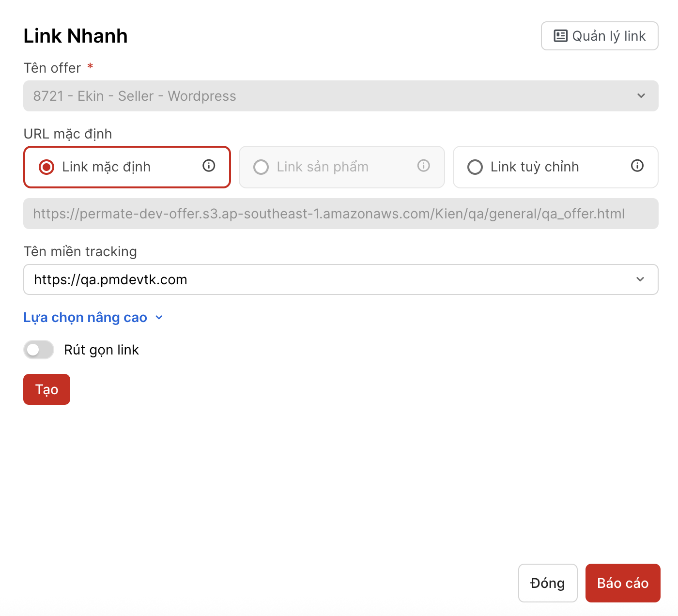The image size is (678, 616).
Task: Open Quản lý link management
Action: click(x=600, y=36)
